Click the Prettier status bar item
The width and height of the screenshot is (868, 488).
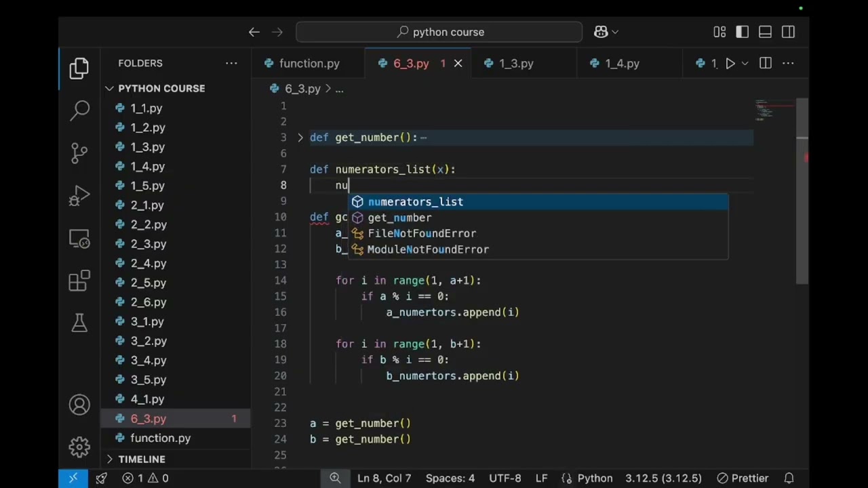(x=743, y=478)
